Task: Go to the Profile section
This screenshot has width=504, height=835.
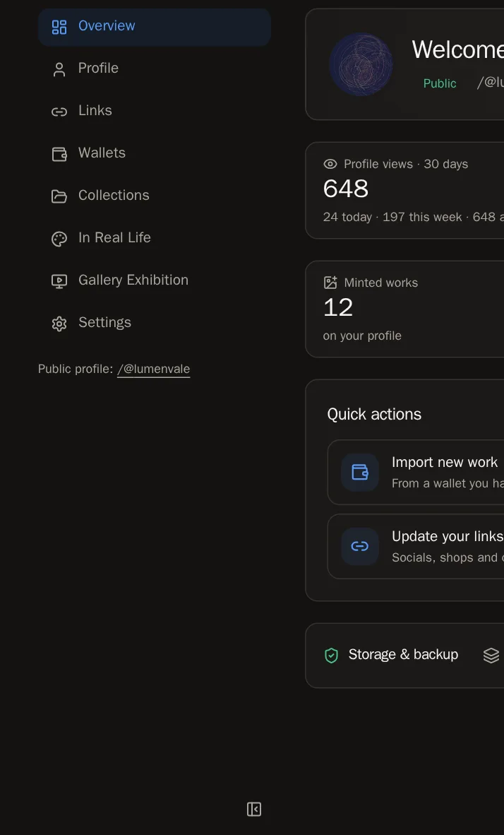Action: [155, 69]
